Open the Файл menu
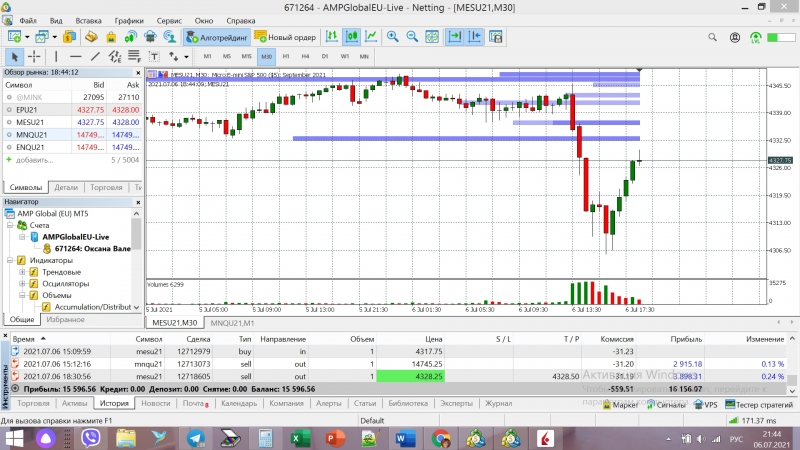Image resolution: width=800 pixels, height=450 pixels. 28,21
